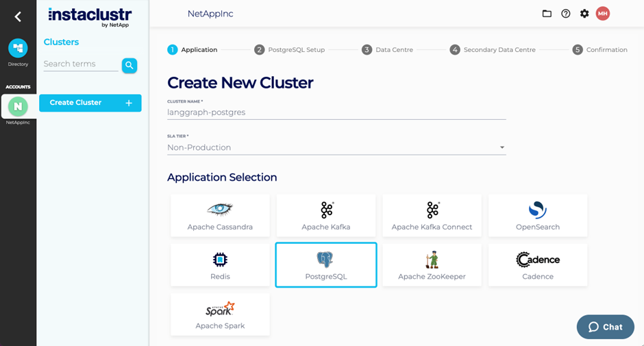The width and height of the screenshot is (644, 346).
Task: Click the NetAppInc title in header
Action: [x=210, y=14]
